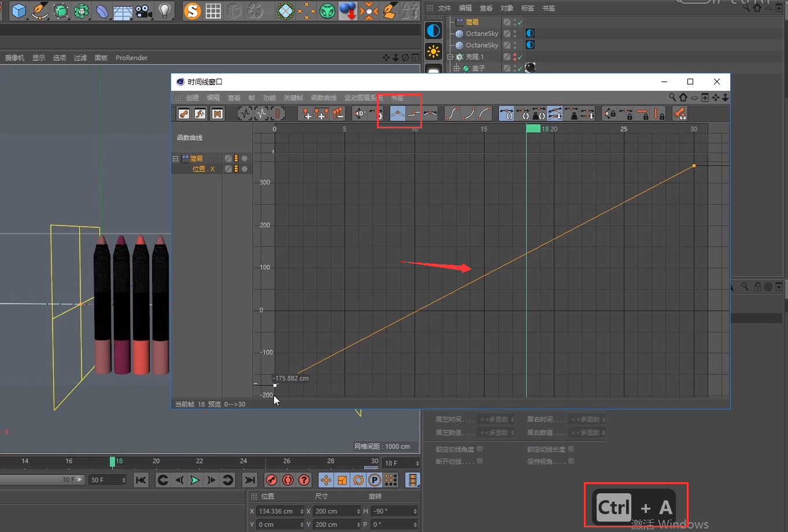Toggle Position keyframe channel
Image resolution: width=788 pixels, height=532 pixels.
pos(326,480)
